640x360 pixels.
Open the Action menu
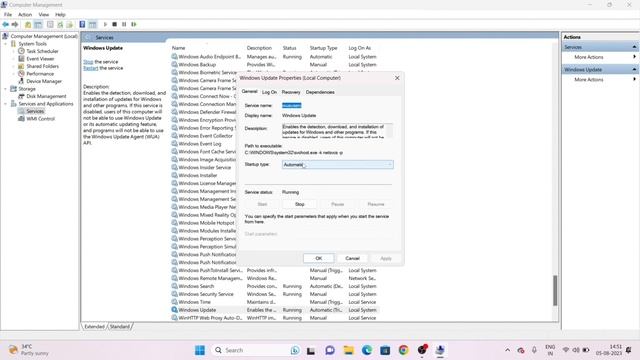tap(25, 15)
